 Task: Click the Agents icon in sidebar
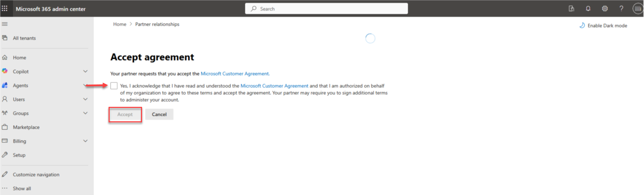tap(5, 85)
